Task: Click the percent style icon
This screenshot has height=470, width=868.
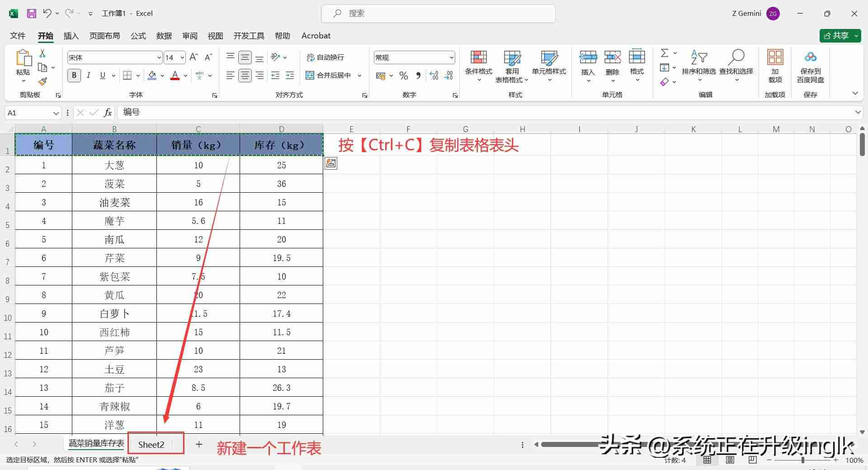Action: point(404,76)
